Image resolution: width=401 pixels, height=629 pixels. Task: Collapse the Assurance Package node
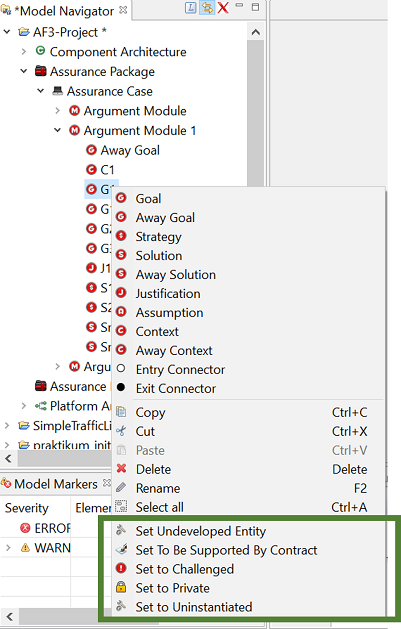coord(24,71)
